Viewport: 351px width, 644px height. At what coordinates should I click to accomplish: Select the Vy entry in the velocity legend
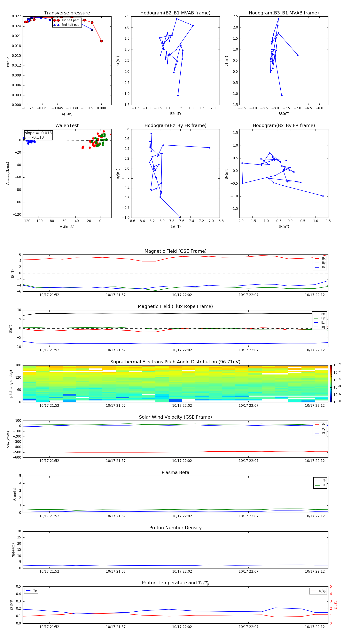click(x=320, y=429)
